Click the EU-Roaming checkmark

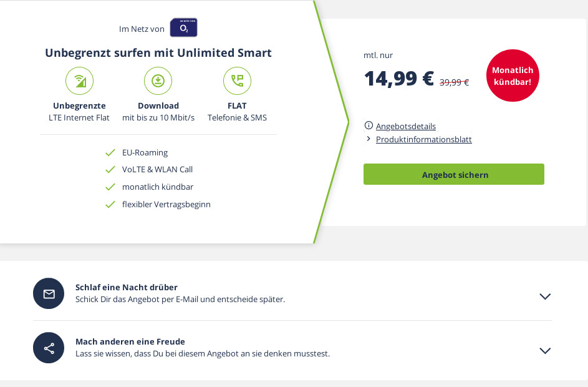110,152
